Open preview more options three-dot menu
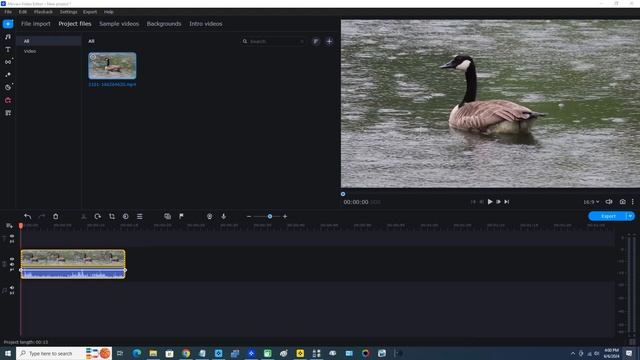 point(633,202)
